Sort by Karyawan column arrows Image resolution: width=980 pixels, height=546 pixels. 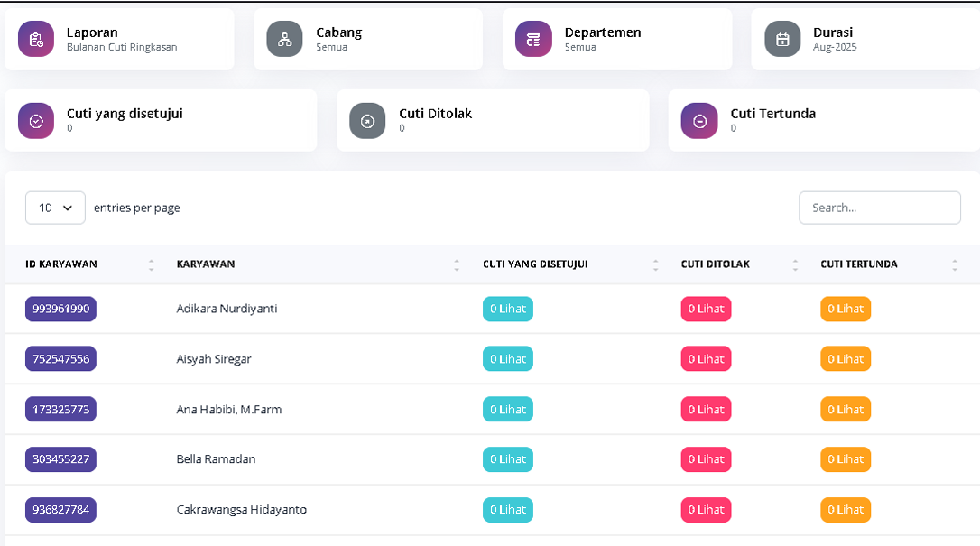coord(457,264)
